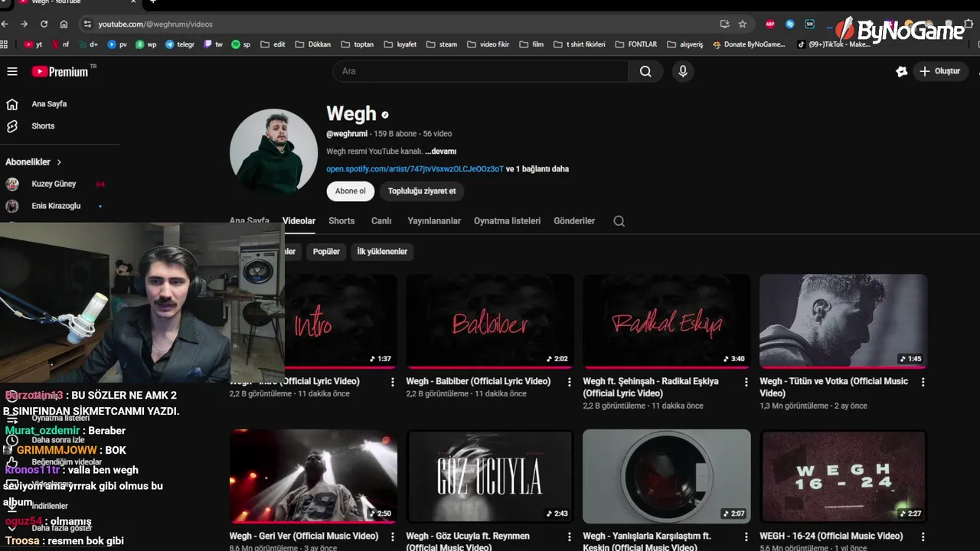Viewport: 980px width, 551px height.
Task: Expand channel description with ...devamı
Action: pos(440,152)
